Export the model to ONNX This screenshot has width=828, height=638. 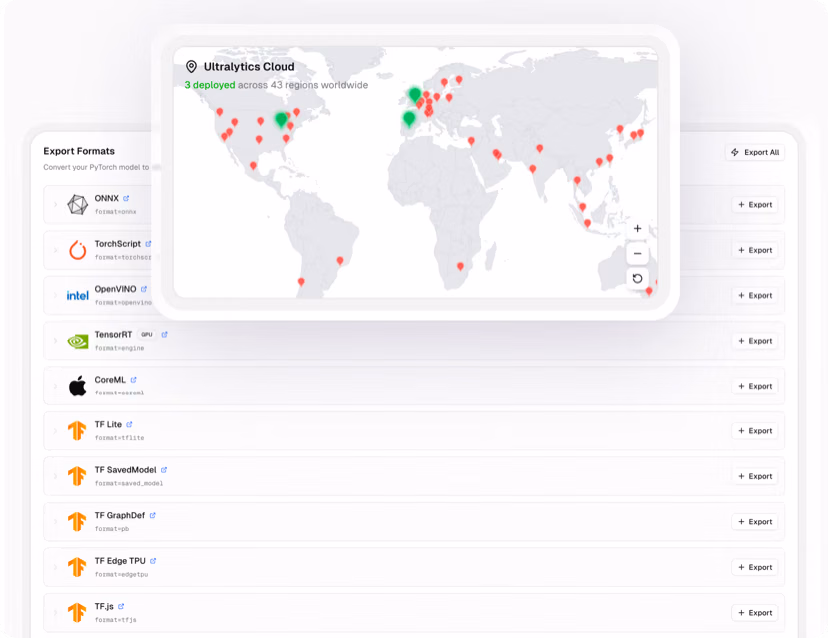(x=755, y=204)
